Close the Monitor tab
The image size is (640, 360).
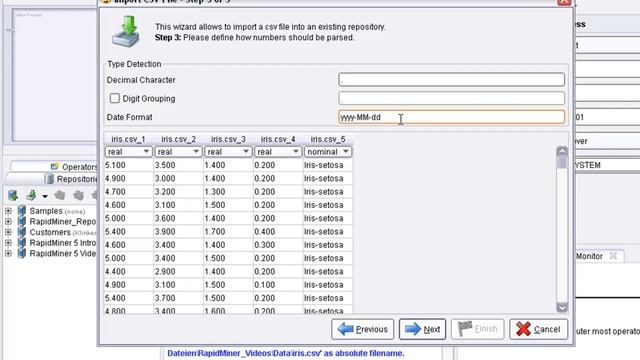613,256
